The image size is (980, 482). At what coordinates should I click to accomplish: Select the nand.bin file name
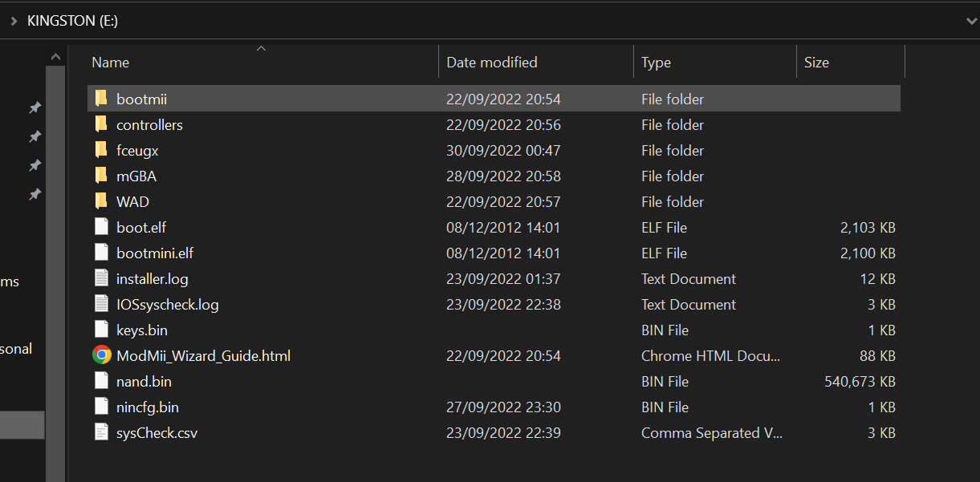[144, 382]
